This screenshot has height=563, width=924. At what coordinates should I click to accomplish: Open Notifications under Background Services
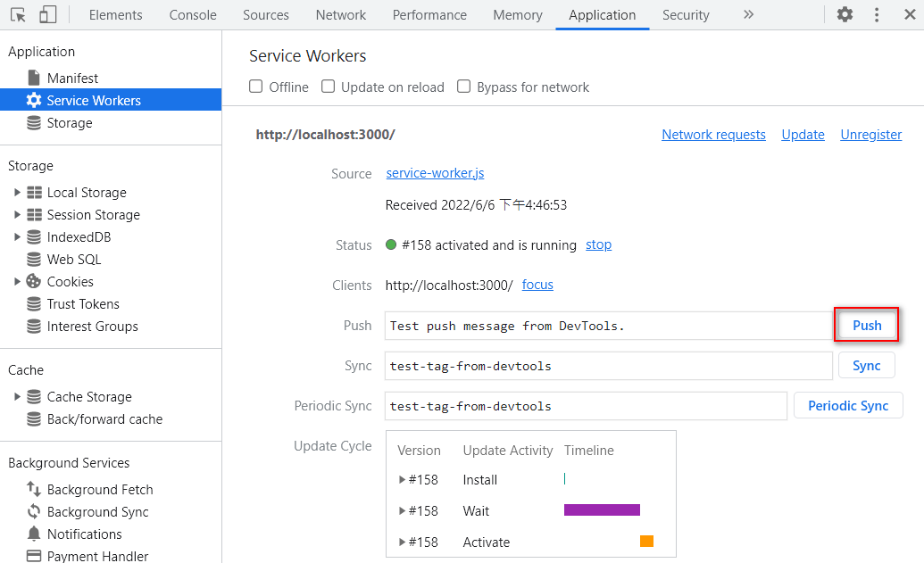coord(84,534)
